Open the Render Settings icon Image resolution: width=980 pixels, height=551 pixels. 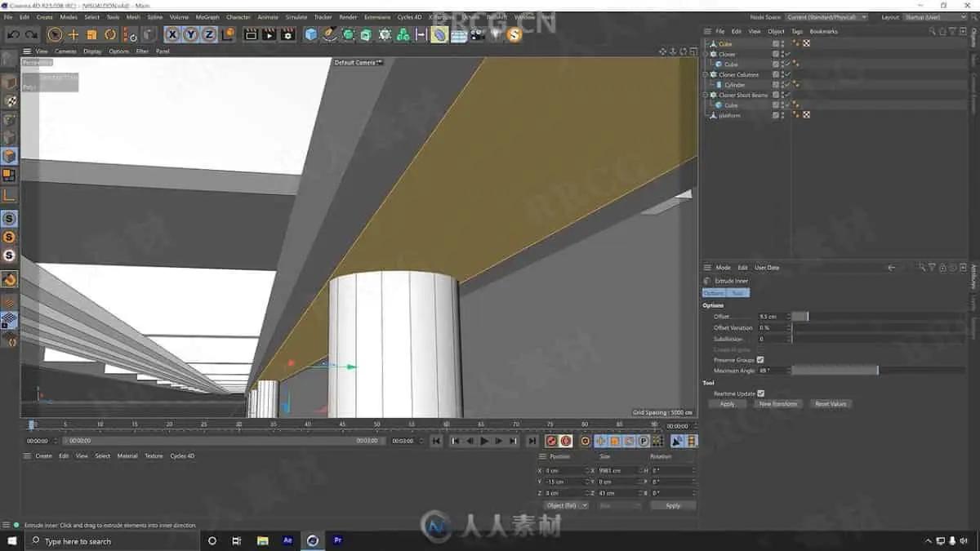(287, 34)
